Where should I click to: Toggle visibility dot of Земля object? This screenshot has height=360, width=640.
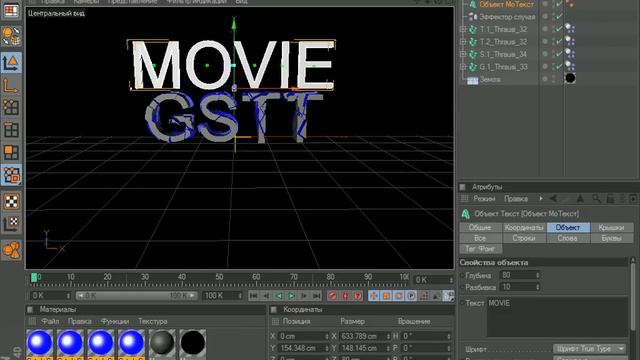click(x=544, y=79)
